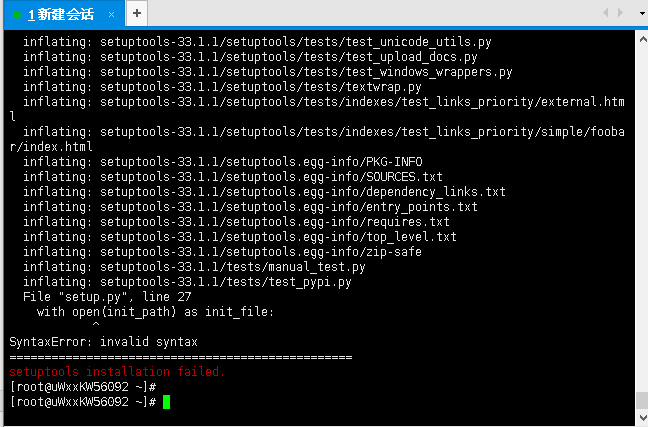Click the equals-sign separator line
The height and width of the screenshot is (427, 648).
coord(181,357)
